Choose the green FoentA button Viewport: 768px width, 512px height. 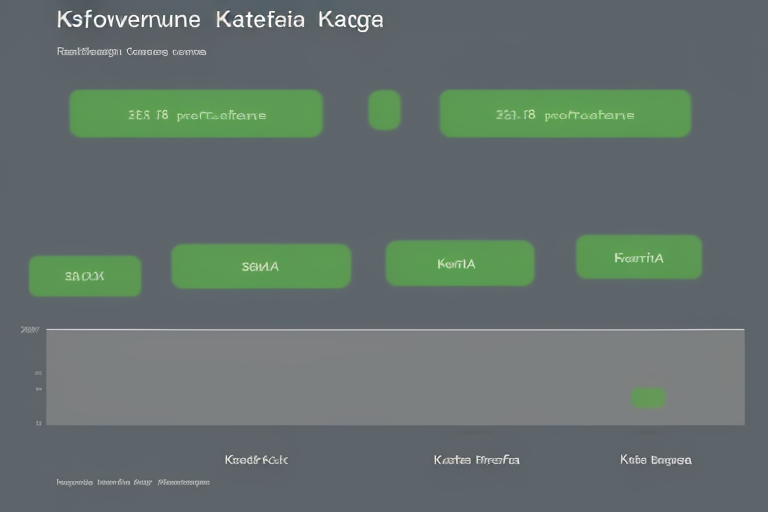[639, 257]
